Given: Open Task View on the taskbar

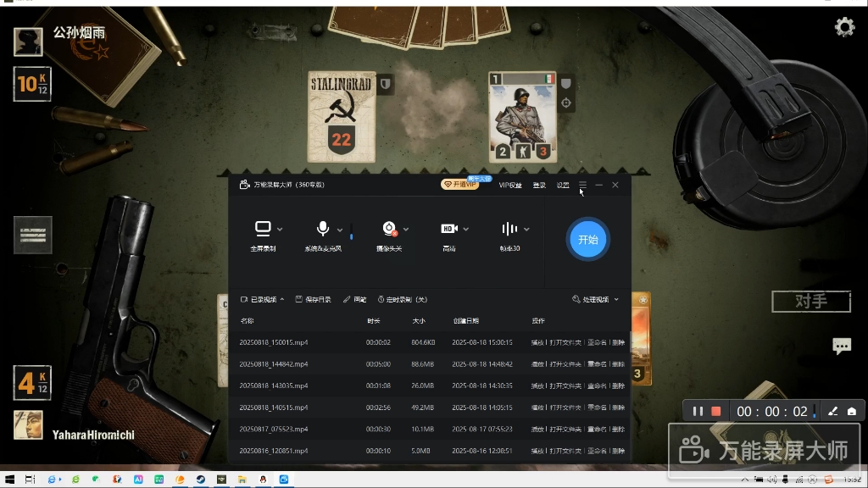Looking at the screenshot, I should point(30,480).
